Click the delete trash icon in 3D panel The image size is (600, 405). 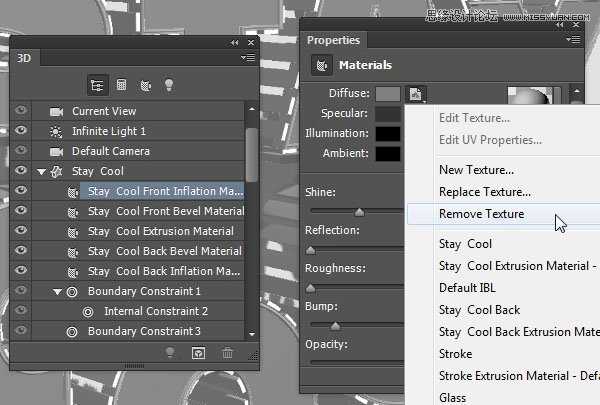pos(227,352)
